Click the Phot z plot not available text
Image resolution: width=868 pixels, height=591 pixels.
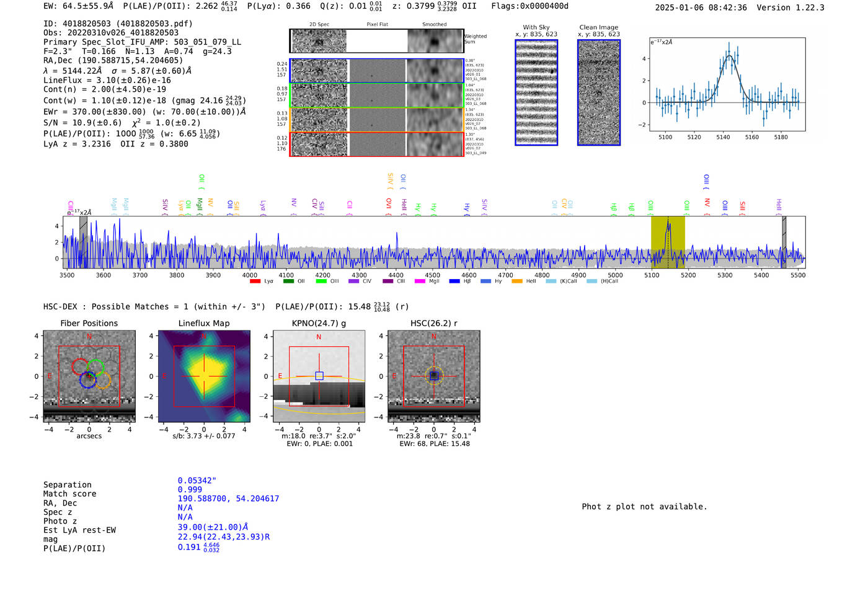[644, 507]
